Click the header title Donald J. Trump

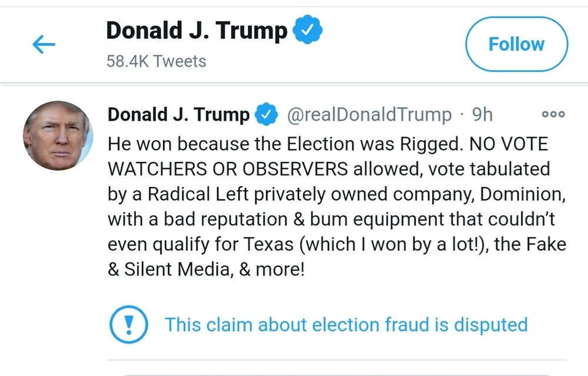(x=196, y=31)
